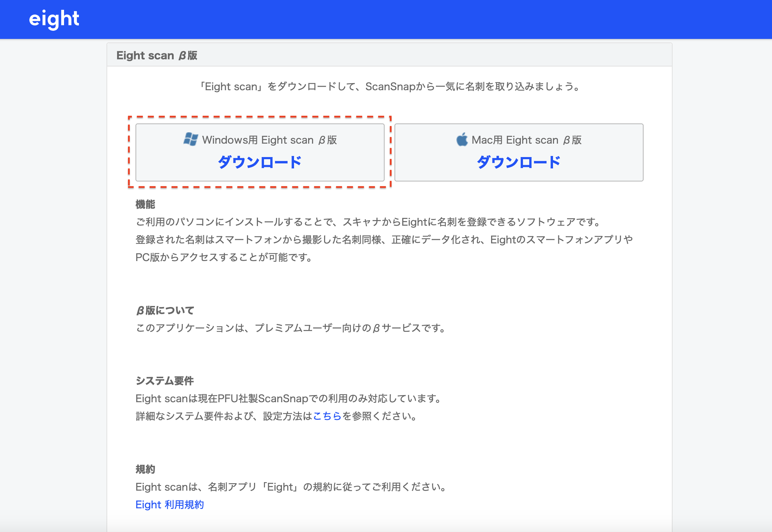Download Mac用 Eight scan β版

click(x=519, y=152)
